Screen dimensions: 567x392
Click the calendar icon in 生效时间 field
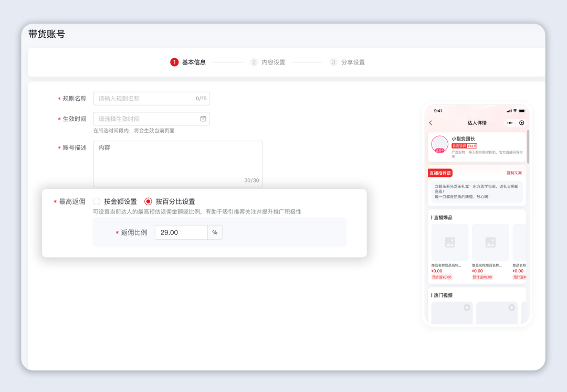click(x=203, y=119)
